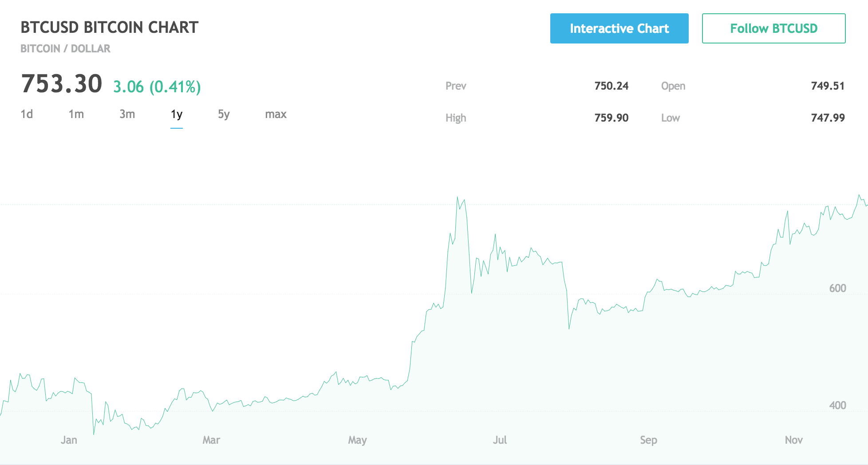Click the Open label

[673, 86]
